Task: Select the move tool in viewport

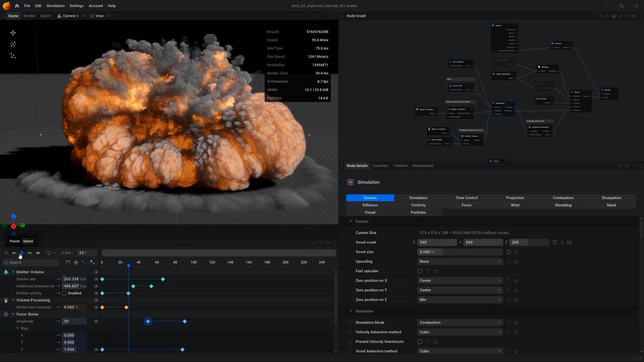Action: point(13,33)
